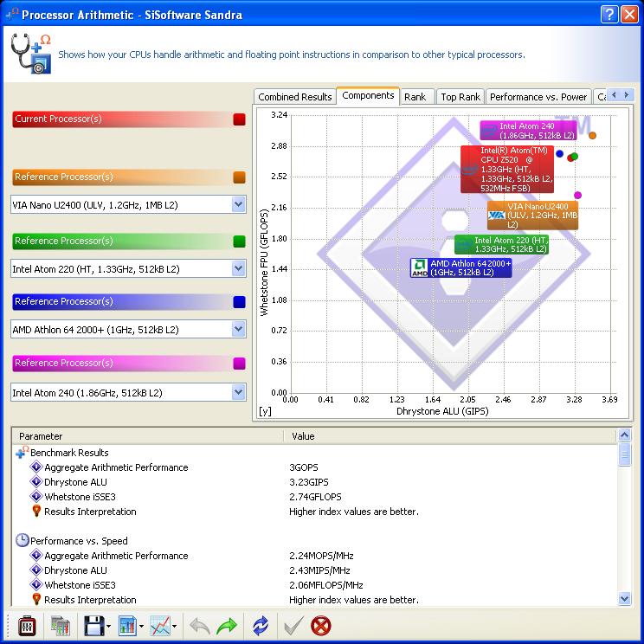Viewport: 644px width, 644px height.
Task: Click the Intel Atom Z520 red chart label
Action: coord(507,169)
